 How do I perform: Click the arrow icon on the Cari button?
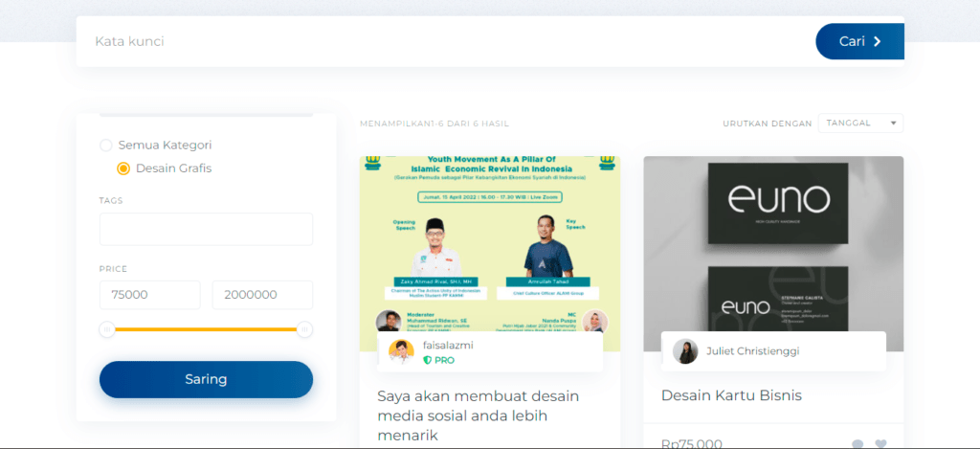878,41
